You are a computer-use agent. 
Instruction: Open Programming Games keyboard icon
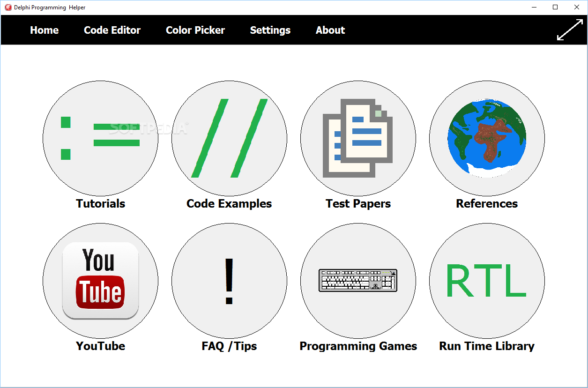[358, 280]
